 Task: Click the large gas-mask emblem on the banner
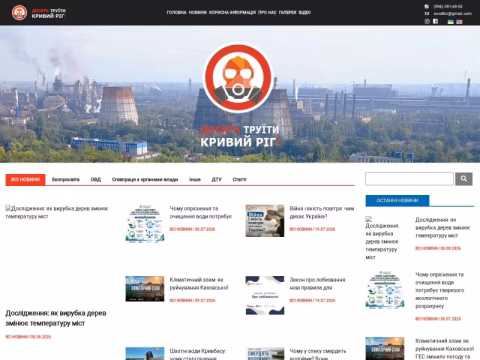(x=238, y=77)
